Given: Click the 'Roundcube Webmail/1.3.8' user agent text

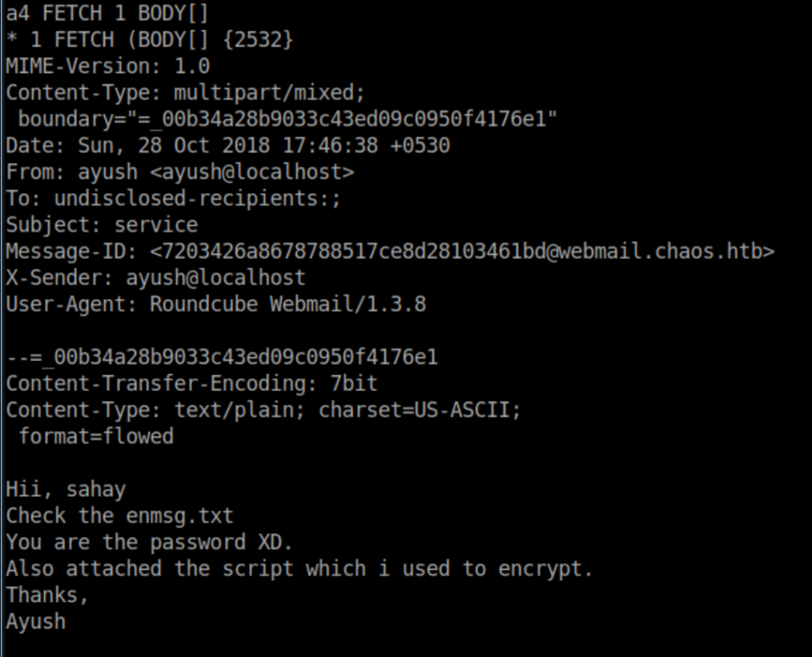Looking at the screenshot, I should [288, 304].
